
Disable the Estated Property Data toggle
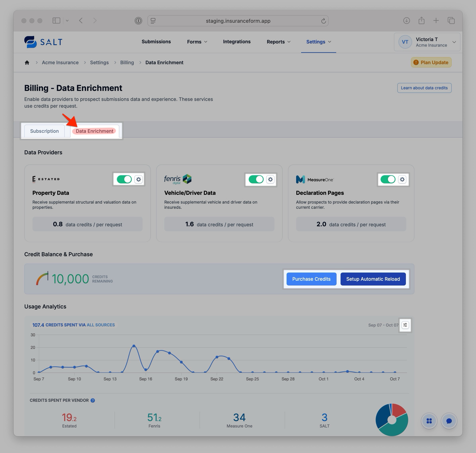124,179
